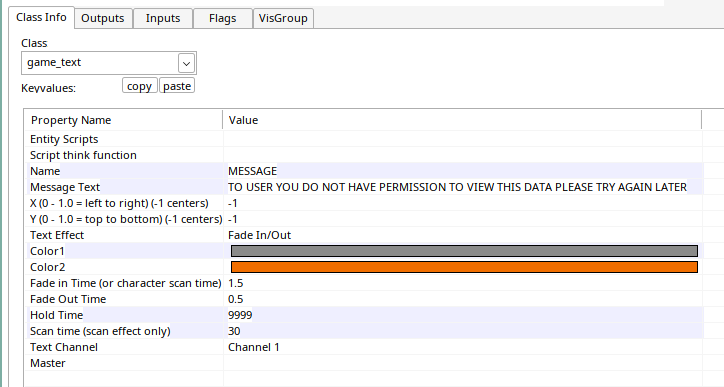Select the Hold Time property
The width and height of the screenshot is (724, 387).
point(56,315)
